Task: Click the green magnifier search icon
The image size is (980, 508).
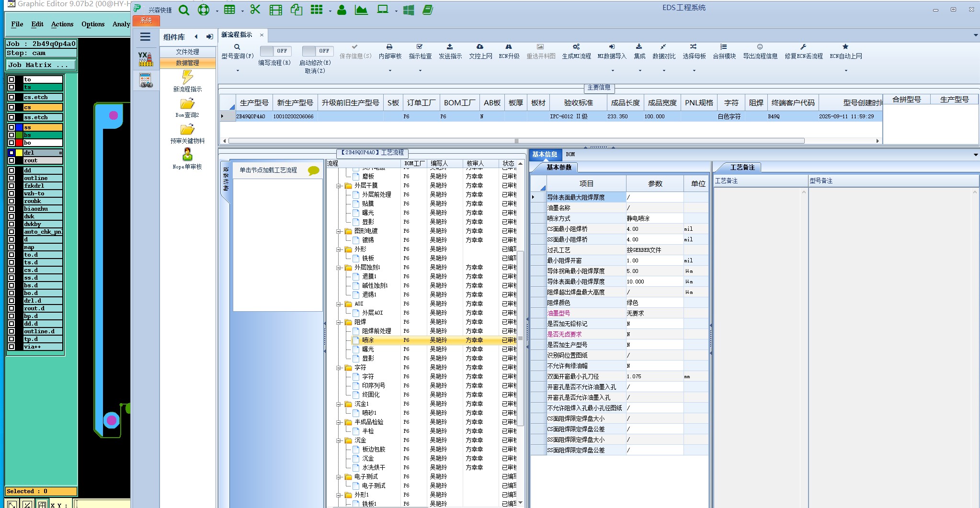Action: click(184, 10)
